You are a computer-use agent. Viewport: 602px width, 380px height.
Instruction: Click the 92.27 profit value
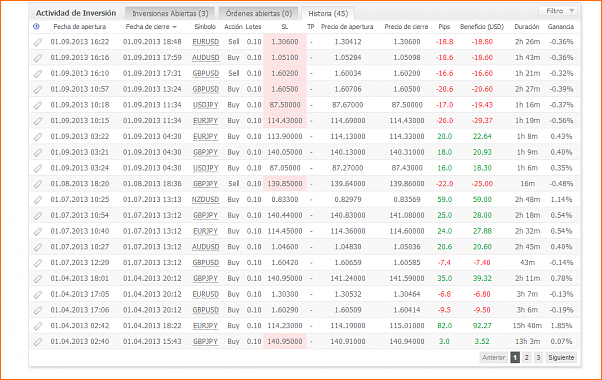point(482,326)
